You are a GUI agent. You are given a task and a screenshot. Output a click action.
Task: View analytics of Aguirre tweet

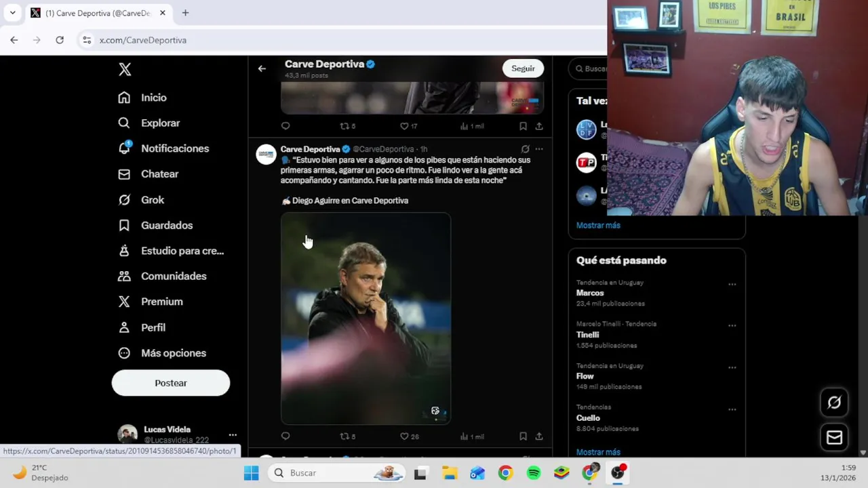tap(472, 436)
